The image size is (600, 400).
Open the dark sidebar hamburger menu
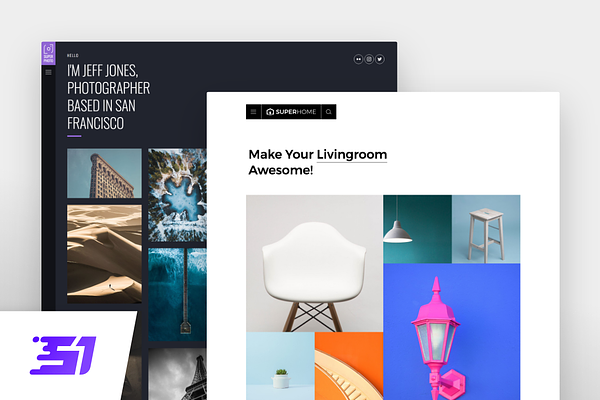click(x=48, y=72)
